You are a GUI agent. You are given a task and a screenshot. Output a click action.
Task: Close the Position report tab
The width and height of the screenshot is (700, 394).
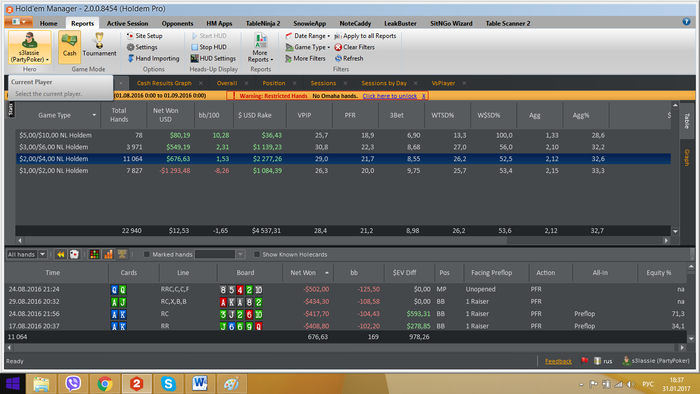(295, 83)
